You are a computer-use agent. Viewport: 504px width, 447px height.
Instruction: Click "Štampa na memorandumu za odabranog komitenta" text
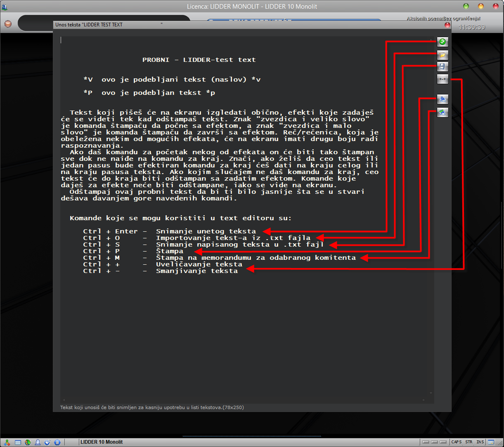(x=256, y=258)
